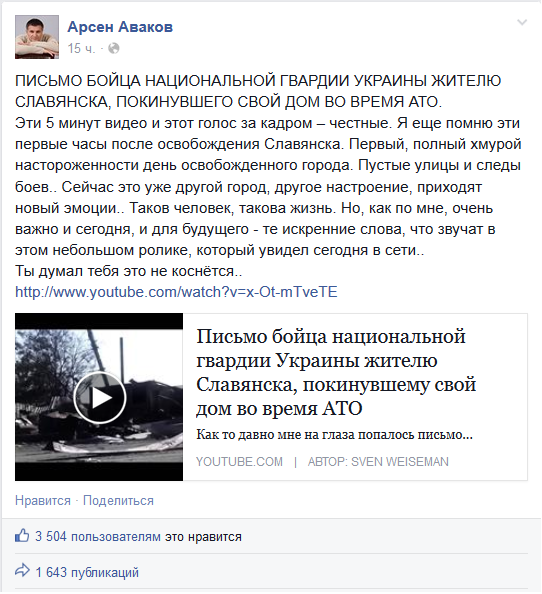Open the post options chevron menu
Screen dimensions: 542x594
tap(522, 22)
